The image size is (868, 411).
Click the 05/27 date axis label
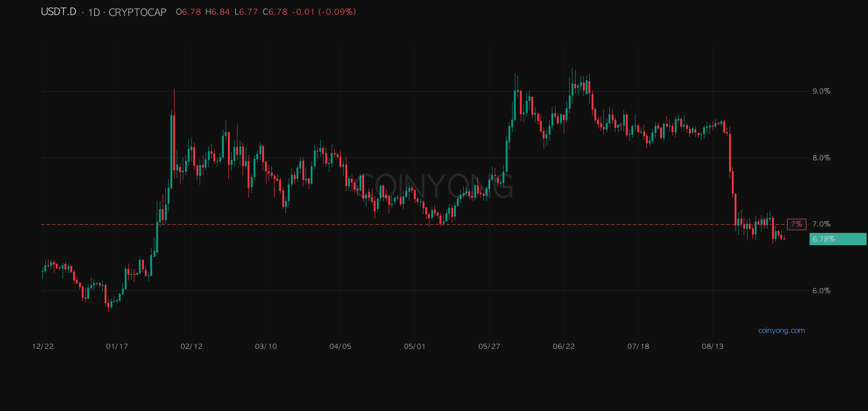(489, 347)
